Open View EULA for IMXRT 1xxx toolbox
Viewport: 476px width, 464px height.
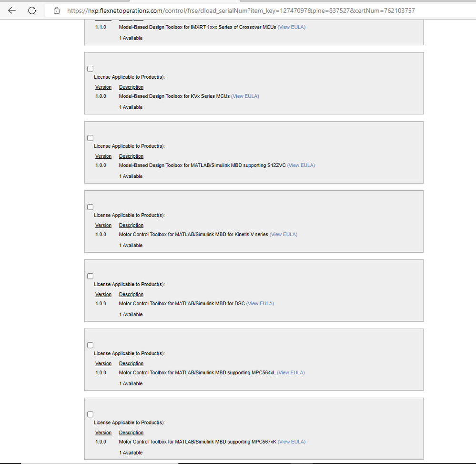(x=292, y=27)
